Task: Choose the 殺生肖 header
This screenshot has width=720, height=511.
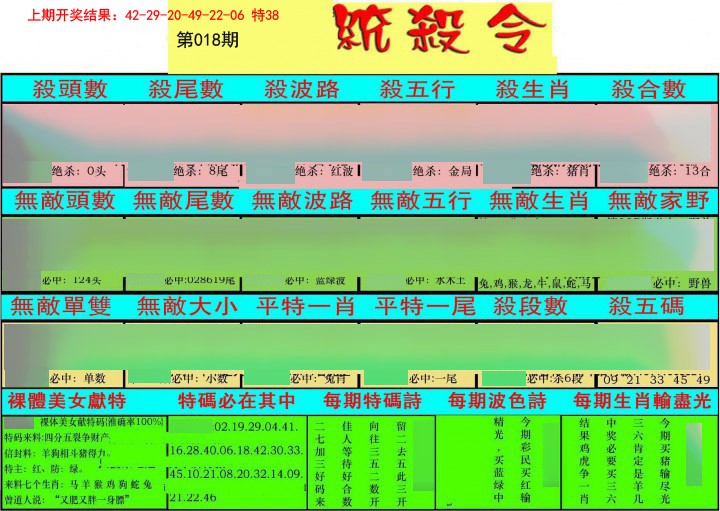Action: (x=533, y=89)
